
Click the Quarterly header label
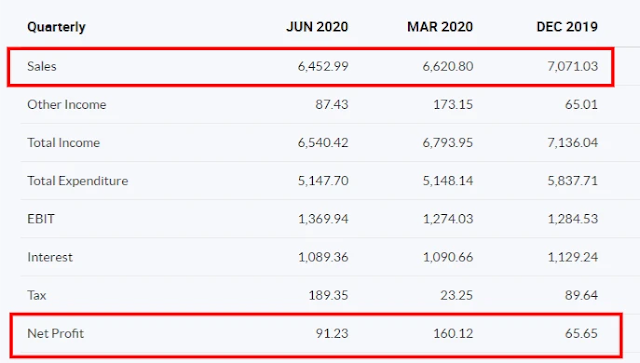(56, 27)
